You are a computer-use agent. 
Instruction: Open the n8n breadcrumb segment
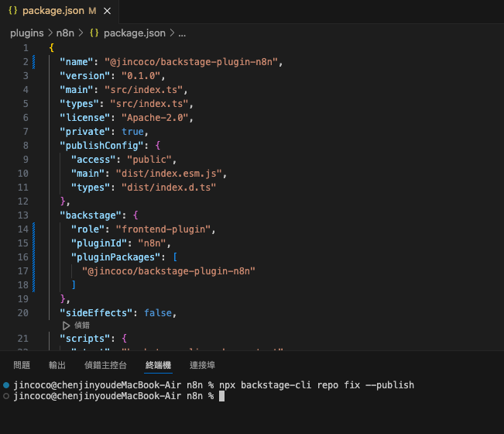pyautogui.click(x=65, y=33)
